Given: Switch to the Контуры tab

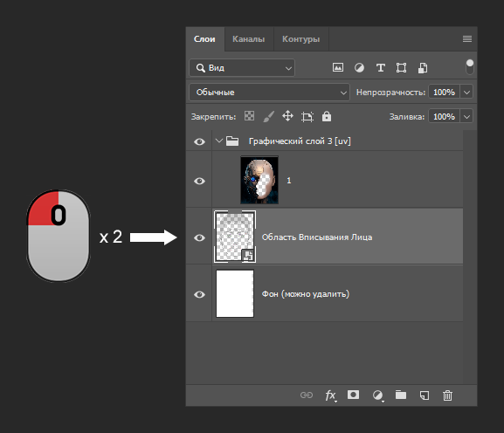Looking at the screenshot, I should tap(300, 39).
